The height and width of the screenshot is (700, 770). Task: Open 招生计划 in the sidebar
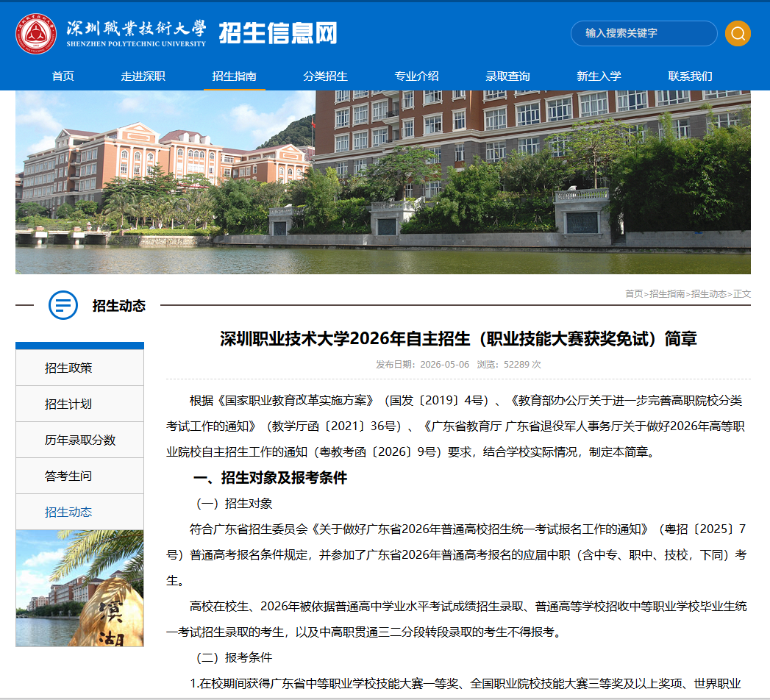point(79,404)
